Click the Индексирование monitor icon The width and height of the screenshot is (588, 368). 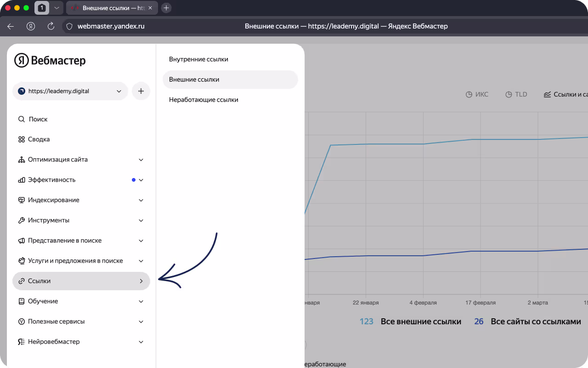tap(21, 200)
